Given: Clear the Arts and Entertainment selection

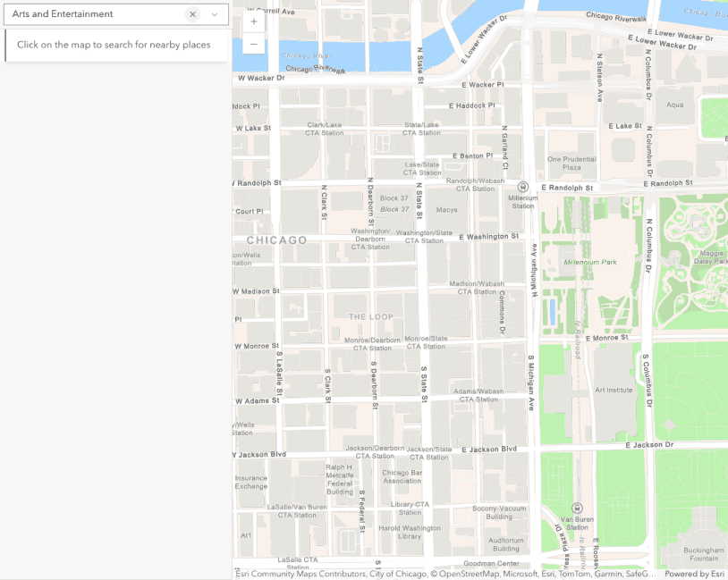Looking at the screenshot, I should point(192,14).
